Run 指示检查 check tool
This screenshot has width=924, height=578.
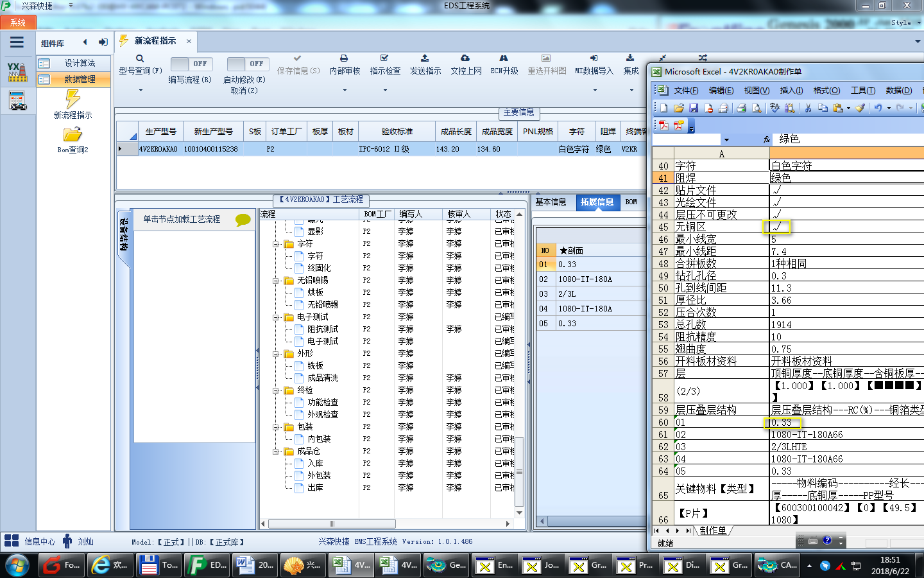[384, 58]
